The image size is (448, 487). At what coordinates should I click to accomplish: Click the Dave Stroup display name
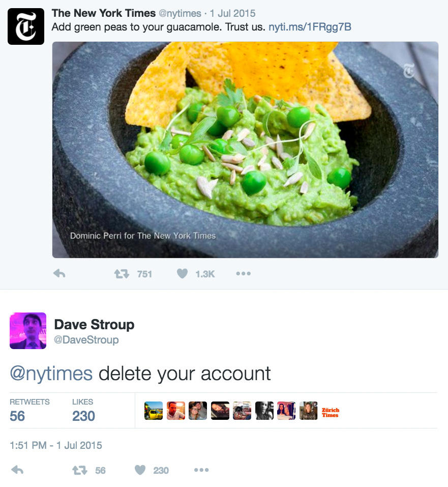coord(94,325)
